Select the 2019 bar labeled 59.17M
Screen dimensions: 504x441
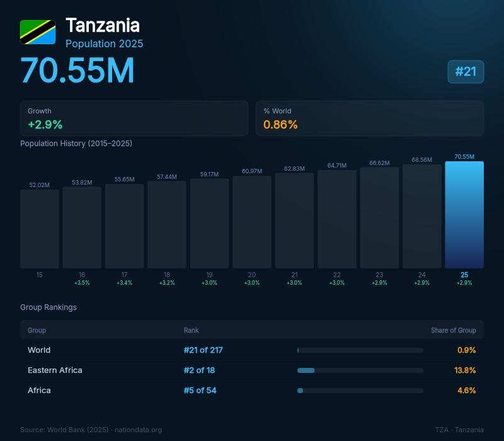(x=209, y=224)
